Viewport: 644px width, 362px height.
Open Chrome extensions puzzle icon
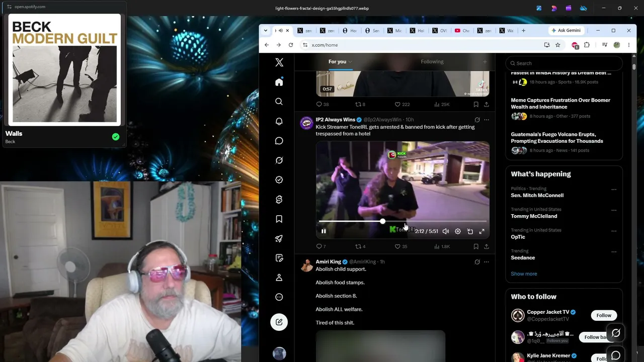pos(587,45)
